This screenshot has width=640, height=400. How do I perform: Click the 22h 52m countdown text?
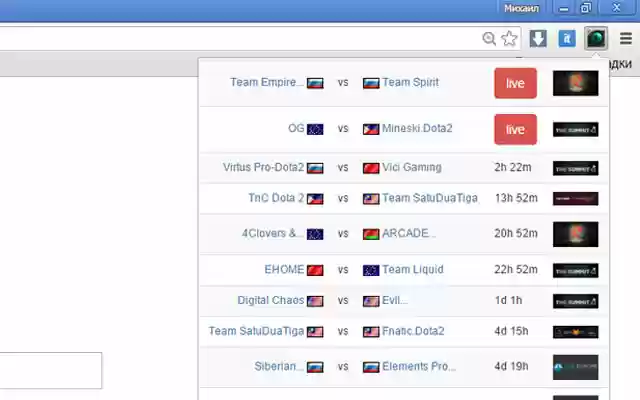[516, 269]
